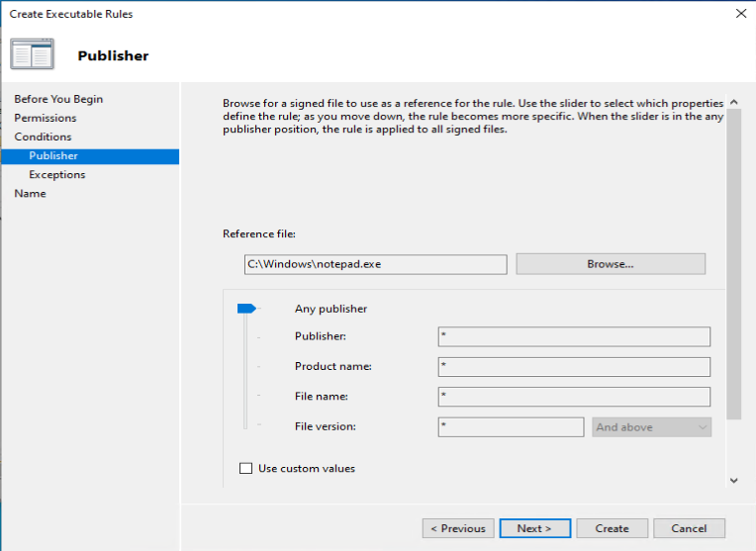Screen dimensions: 756x551
Task: Open the Exceptions step
Action: 56,174
